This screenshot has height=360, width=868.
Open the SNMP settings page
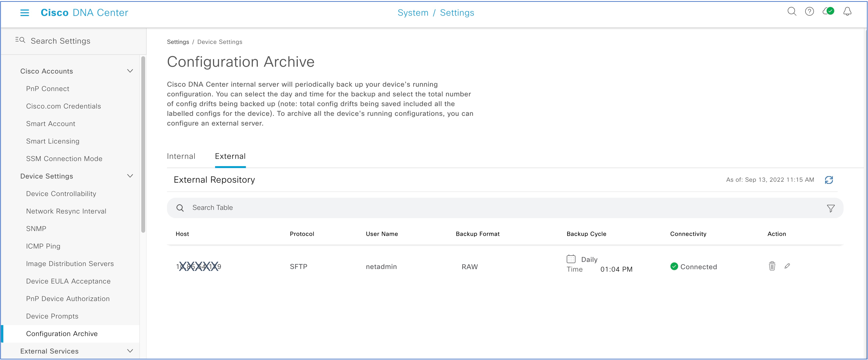36,228
